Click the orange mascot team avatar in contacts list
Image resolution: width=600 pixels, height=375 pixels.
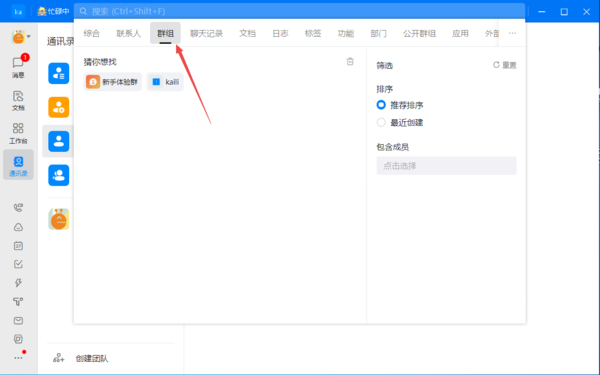point(59,219)
